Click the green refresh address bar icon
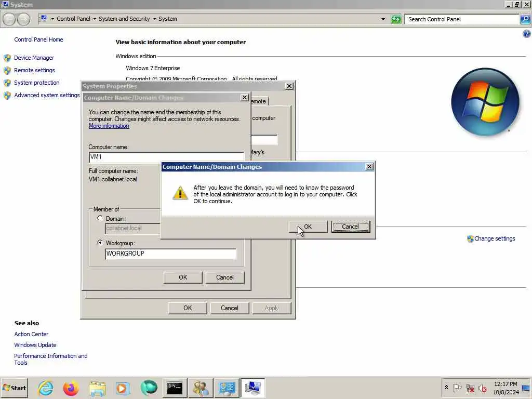This screenshot has height=399, width=532. 396,19
